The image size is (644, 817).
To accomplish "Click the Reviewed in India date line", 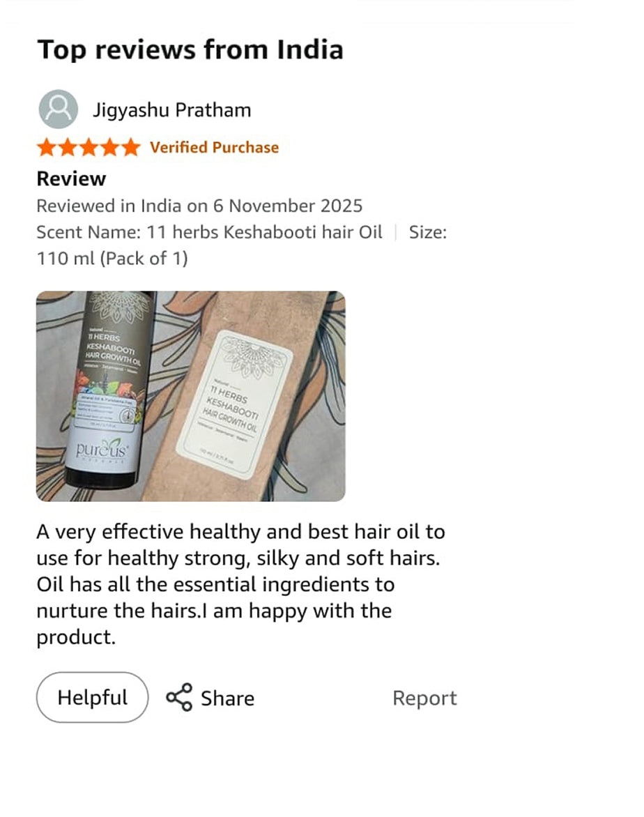I will [x=199, y=206].
